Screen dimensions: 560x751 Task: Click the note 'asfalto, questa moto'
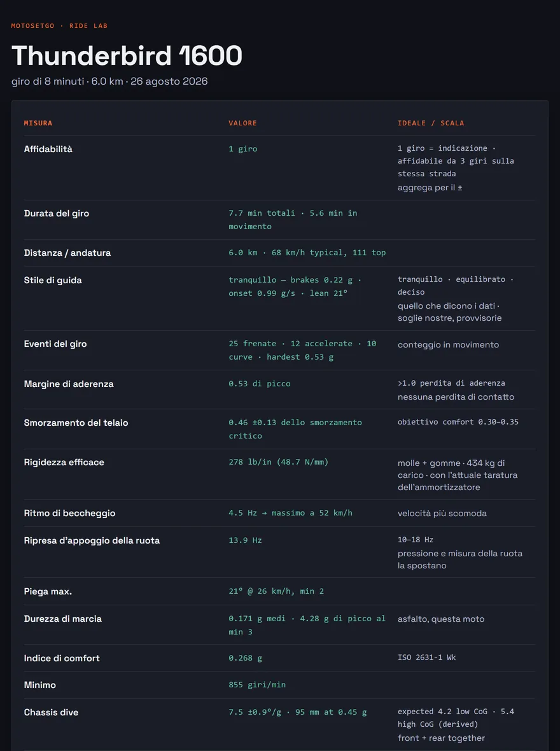pos(441,619)
